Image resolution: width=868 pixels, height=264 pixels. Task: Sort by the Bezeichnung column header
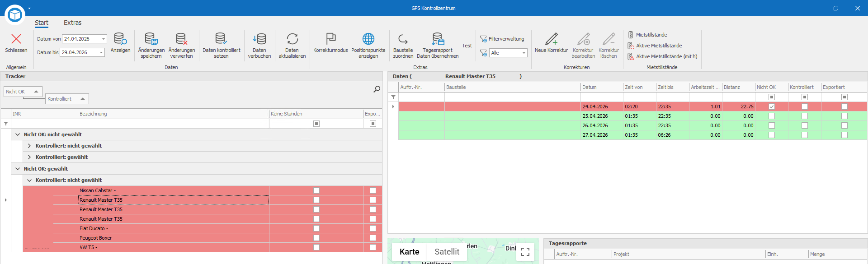[173, 114]
